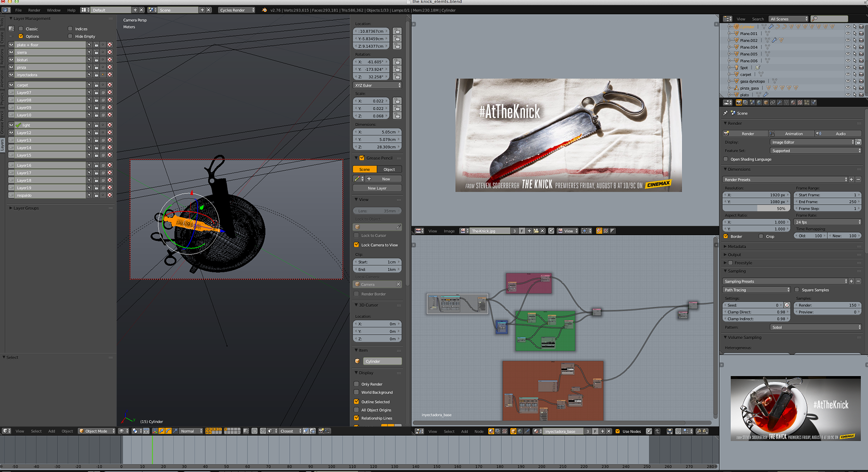This screenshot has height=472, width=868.
Task: Open the Window menu
Action: click(x=54, y=10)
